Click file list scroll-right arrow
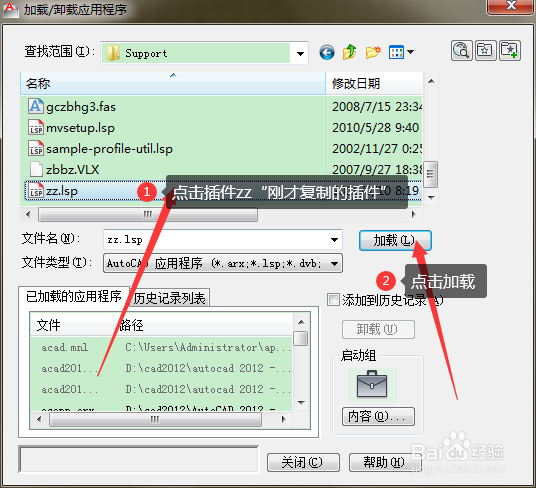The height and width of the screenshot is (488, 536). (x=414, y=215)
